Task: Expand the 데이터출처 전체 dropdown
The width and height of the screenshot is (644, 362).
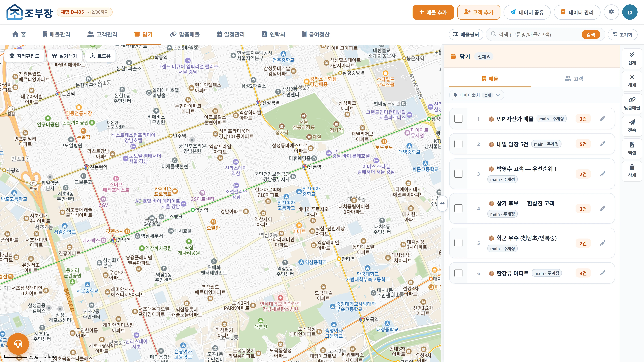Action: (477, 95)
